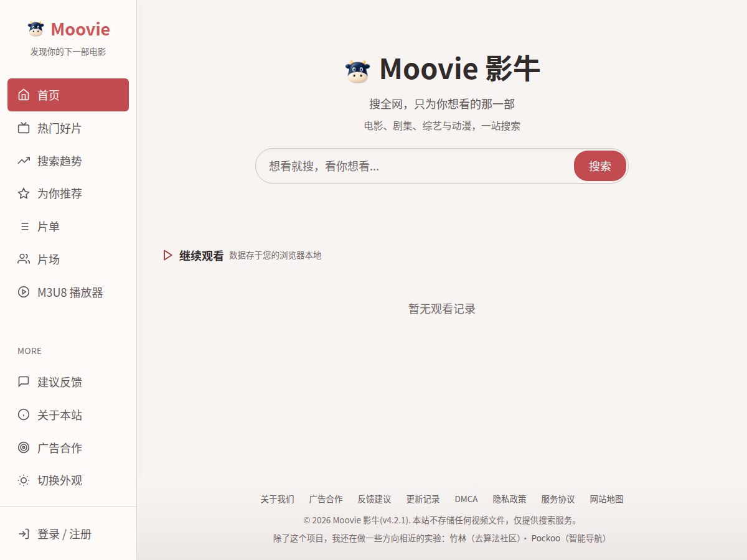Open the 热门好片 menu item

[x=68, y=128]
